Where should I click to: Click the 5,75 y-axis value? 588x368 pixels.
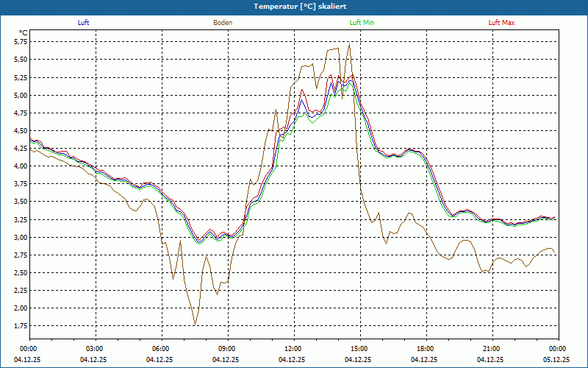[x=21, y=41]
